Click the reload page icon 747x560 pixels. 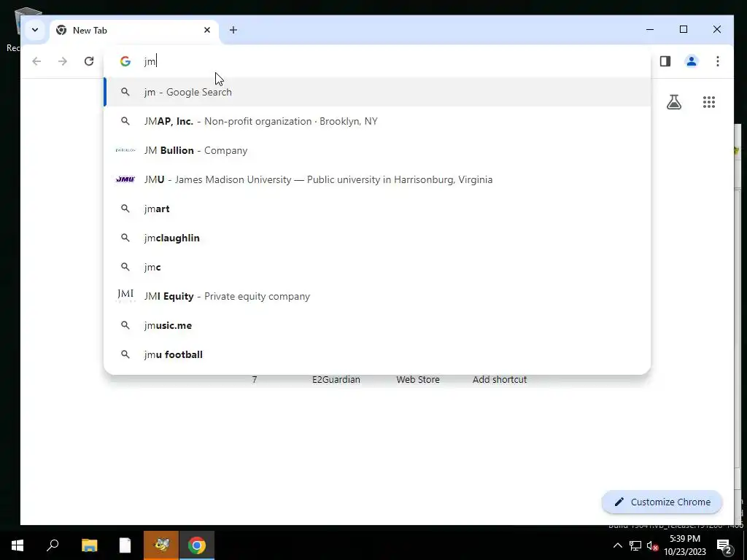(88, 61)
